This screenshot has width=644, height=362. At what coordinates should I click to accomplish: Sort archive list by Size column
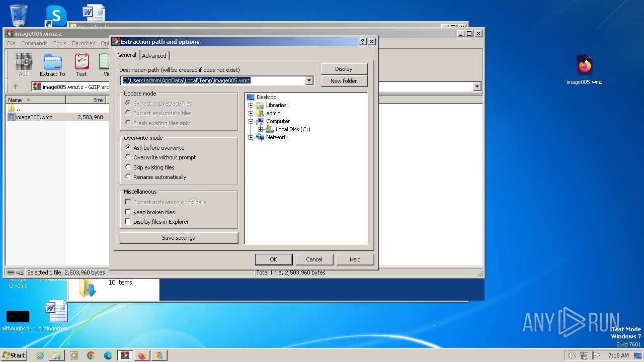86,100
